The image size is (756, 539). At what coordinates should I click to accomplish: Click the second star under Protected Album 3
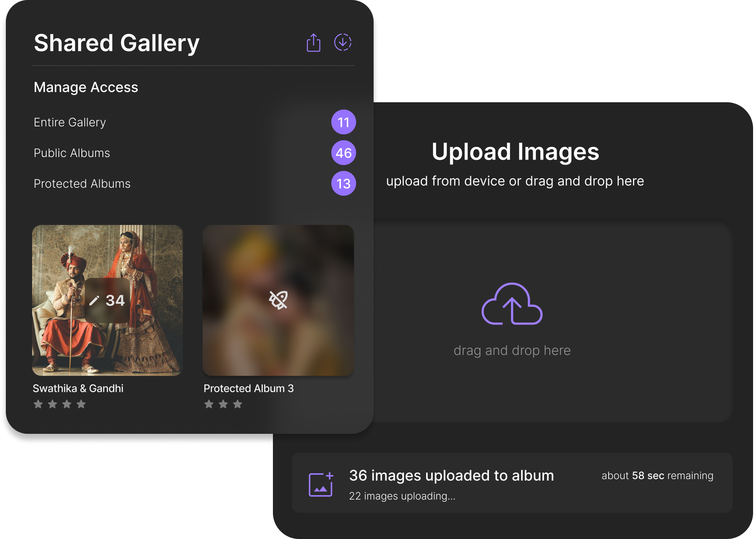click(x=223, y=404)
